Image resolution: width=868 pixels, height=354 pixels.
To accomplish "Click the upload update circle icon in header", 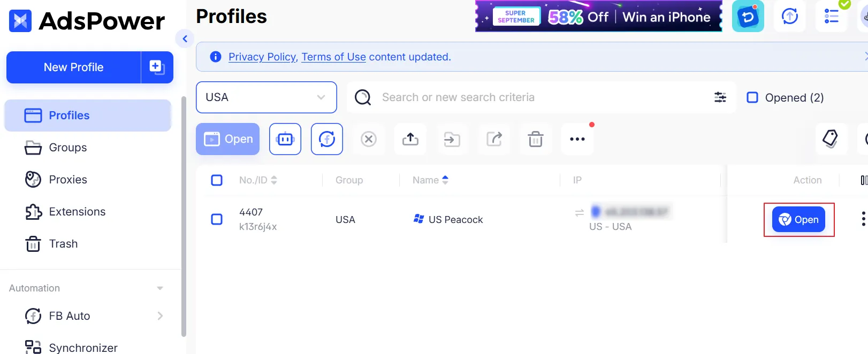I will point(790,17).
